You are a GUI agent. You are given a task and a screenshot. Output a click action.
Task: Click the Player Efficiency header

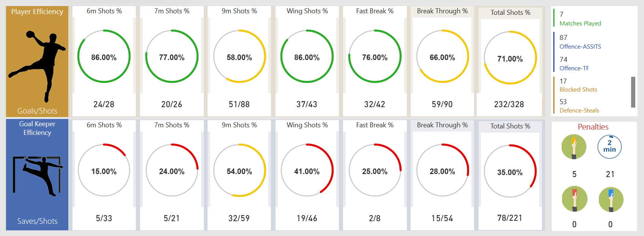[37, 12]
